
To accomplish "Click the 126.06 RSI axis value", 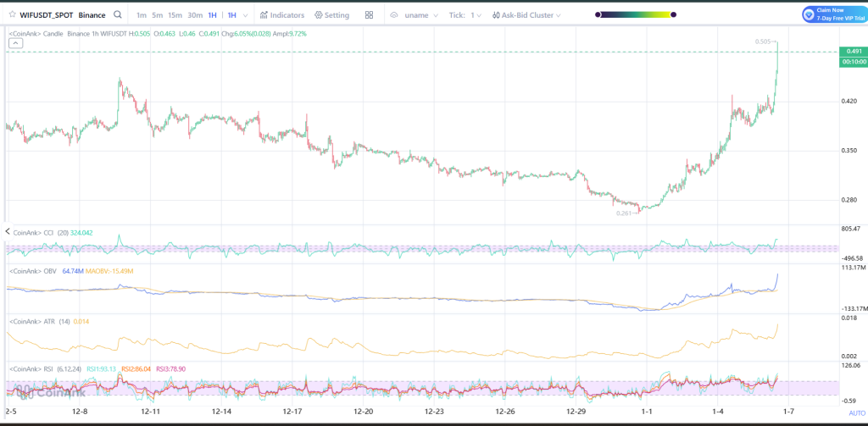I will [851, 366].
